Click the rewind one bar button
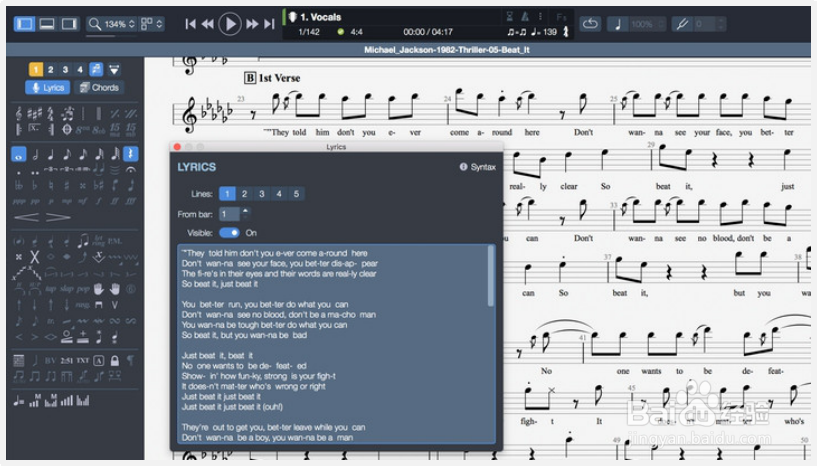This screenshot has width=817, height=467. pyautogui.click(x=207, y=24)
